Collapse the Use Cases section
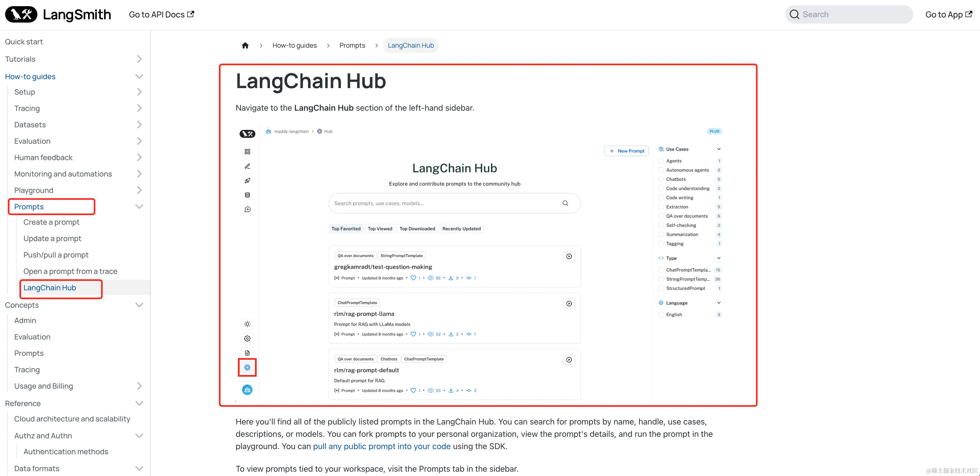This screenshot has height=476, width=980. pyautogui.click(x=718, y=149)
